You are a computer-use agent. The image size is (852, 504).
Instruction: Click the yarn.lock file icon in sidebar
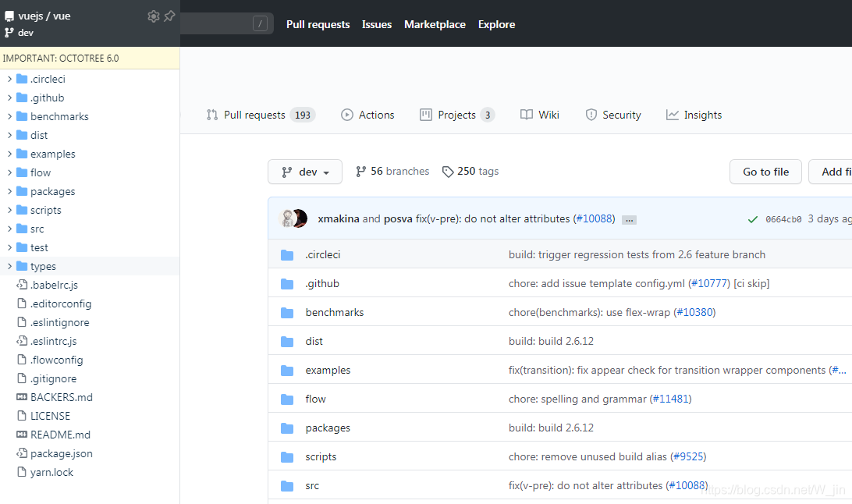[22, 472]
